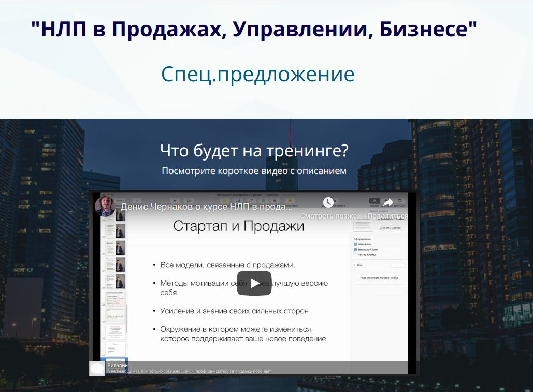The image size is (533, 392).
Task: Select the Документ icon in Keynote toolbar
Action: coord(399,201)
